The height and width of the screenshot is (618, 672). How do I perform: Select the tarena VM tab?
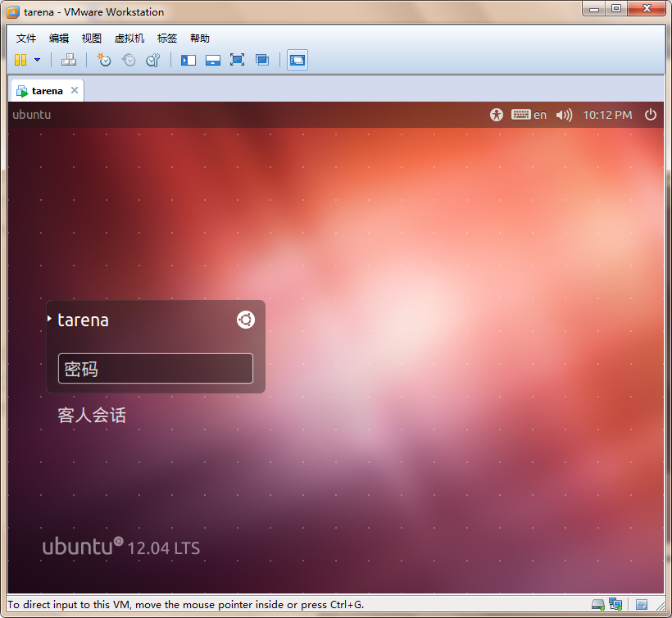[x=48, y=91]
